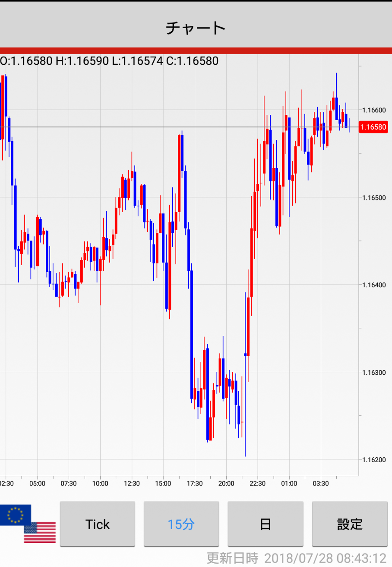Tap the United States flag icon
Viewport: 392px width, 567px height.
click(40, 532)
